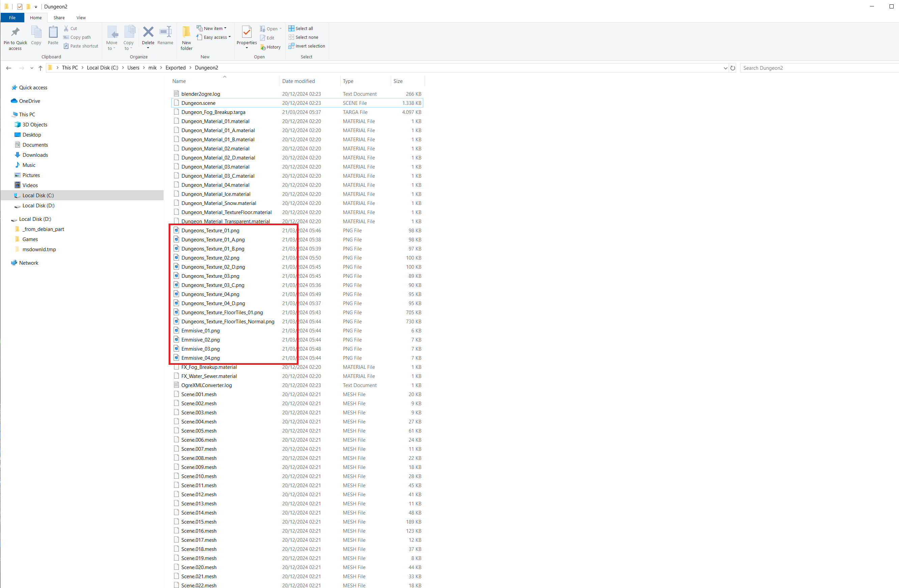This screenshot has width=899, height=588.
Task: Open the Easy access dropdown
Action: point(214,37)
